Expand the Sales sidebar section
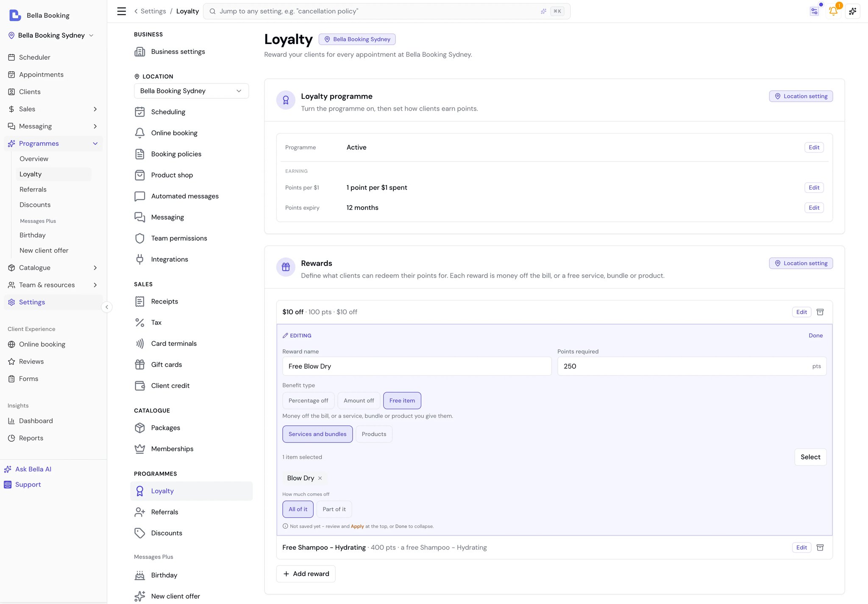 (53, 109)
